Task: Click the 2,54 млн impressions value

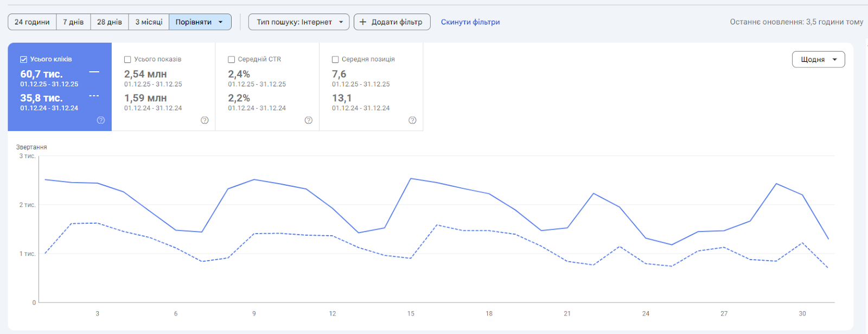Action: (145, 74)
